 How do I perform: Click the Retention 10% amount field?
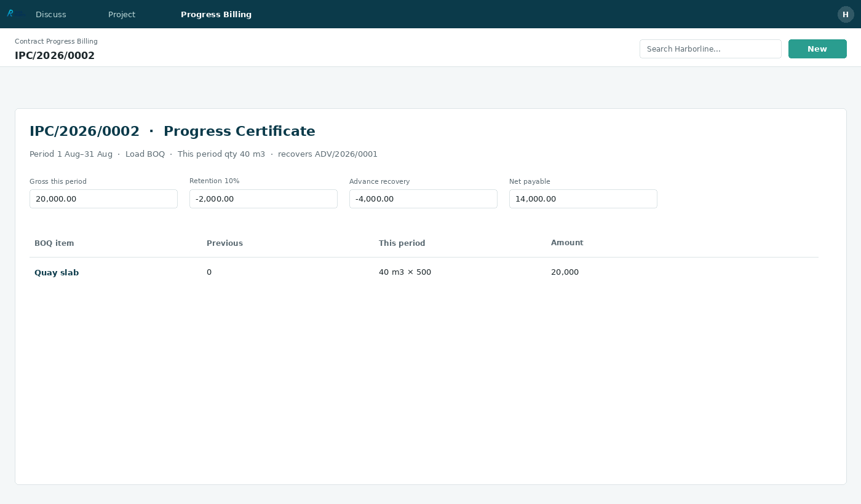point(263,199)
